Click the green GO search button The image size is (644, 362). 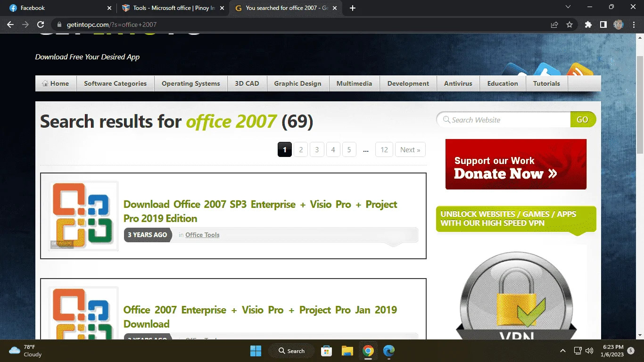coord(583,120)
